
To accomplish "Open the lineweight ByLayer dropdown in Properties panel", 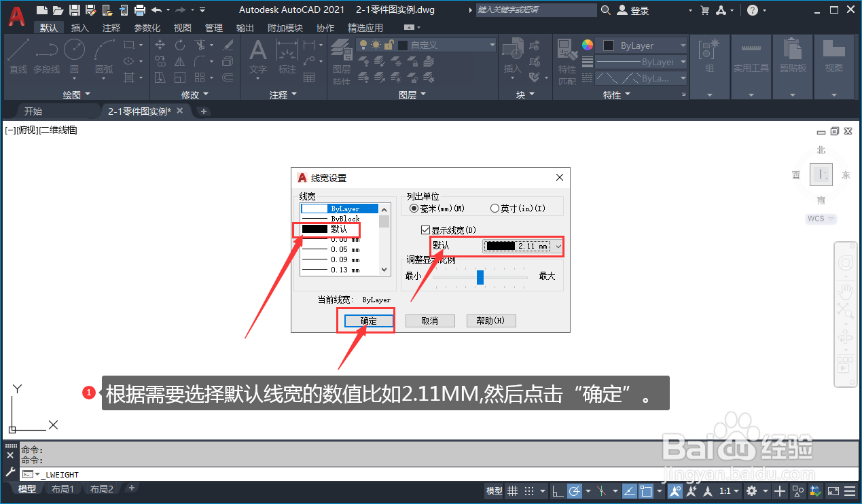I will tap(642, 62).
